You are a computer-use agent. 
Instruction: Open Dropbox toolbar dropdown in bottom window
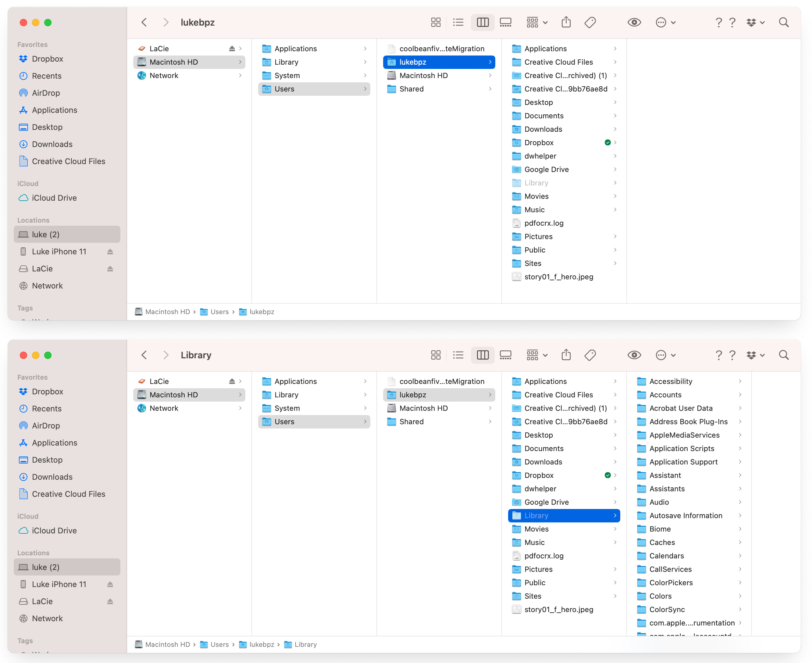click(x=755, y=355)
